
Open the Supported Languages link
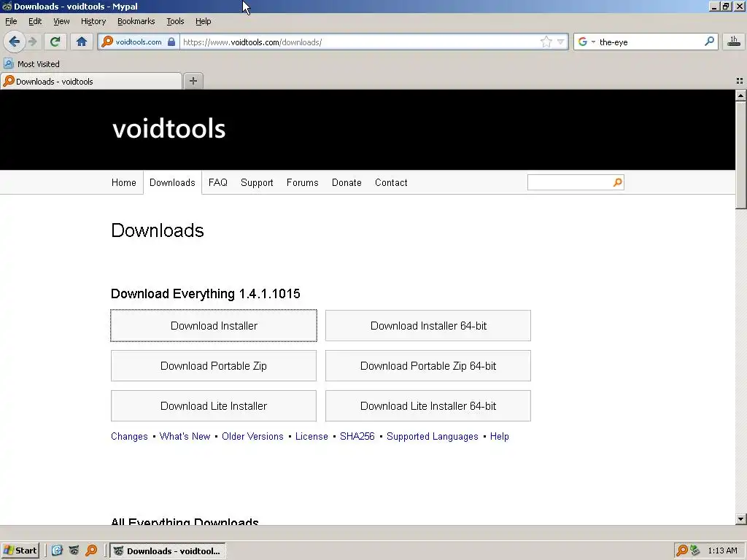pyautogui.click(x=432, y=437)
